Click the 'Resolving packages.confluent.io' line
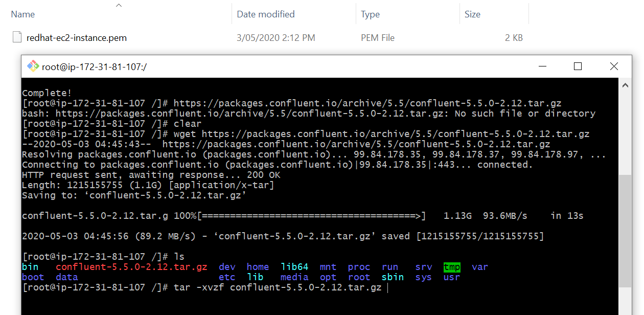The height and width of the screenshot is (315, 644). pyautogui.click(x=314, y=154)
